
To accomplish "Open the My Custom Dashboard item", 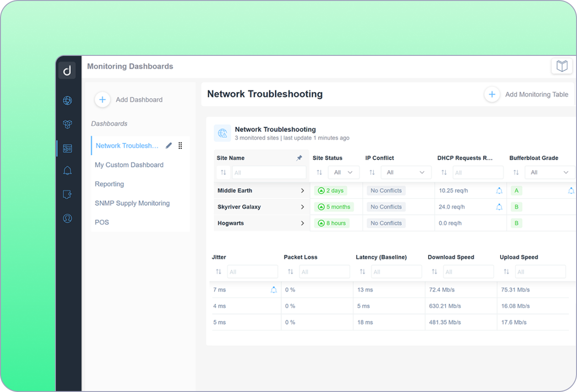I will (129, 165).
